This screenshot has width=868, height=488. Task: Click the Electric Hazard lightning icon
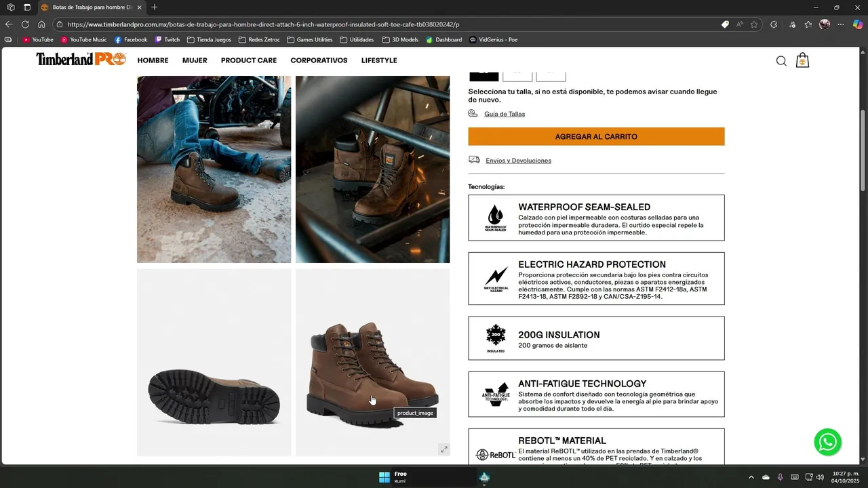(x=496, y=279)
